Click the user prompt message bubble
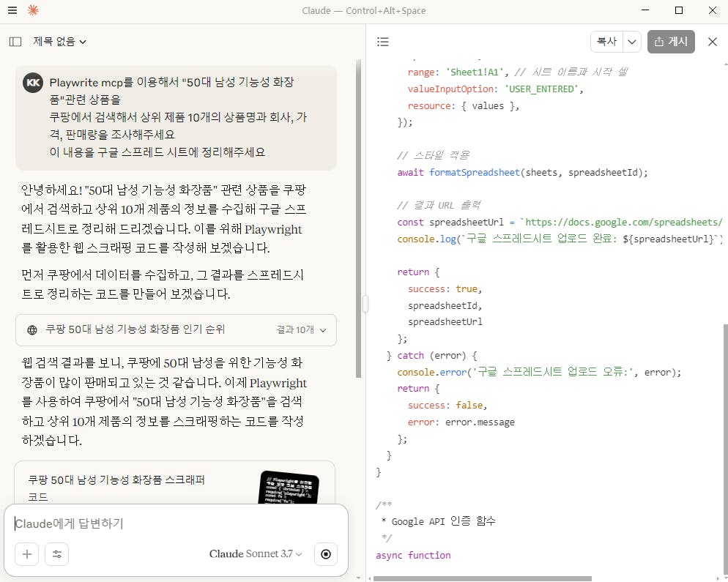The height and width of the screenshot is (582, 728). 176,117
